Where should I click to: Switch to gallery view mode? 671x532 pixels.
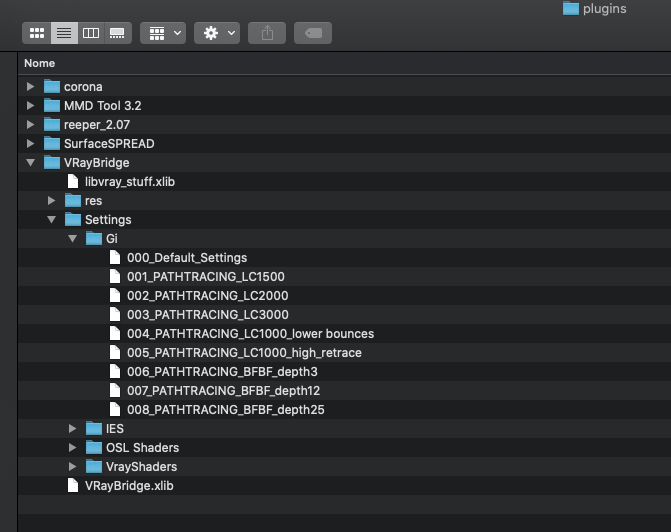[117, 33]
